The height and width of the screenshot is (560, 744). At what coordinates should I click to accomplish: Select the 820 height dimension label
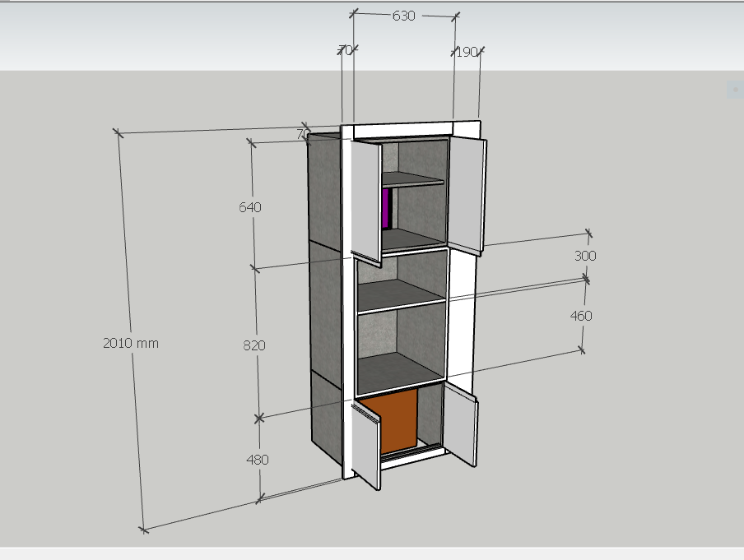[x=254, y=345]
